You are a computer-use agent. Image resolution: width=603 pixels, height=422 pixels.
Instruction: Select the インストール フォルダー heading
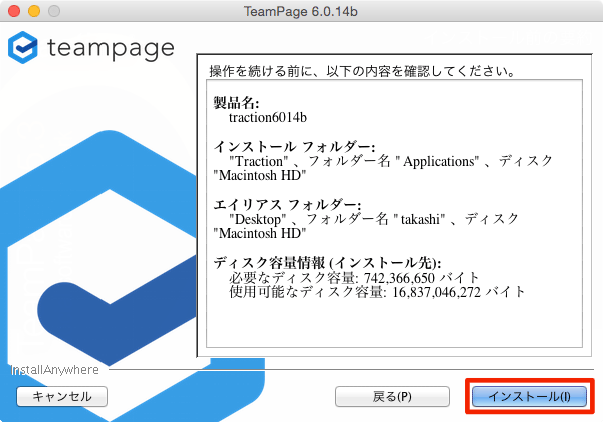(292, 146)
